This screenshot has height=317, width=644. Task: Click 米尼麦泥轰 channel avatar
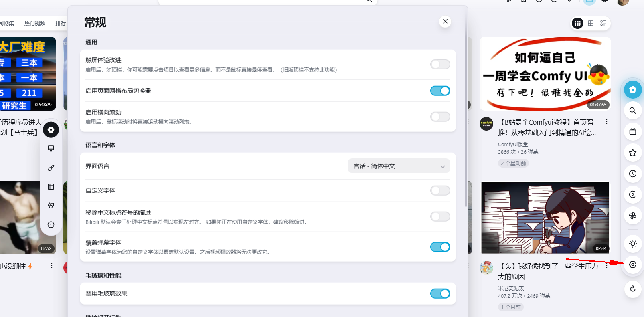coord(486,267)
